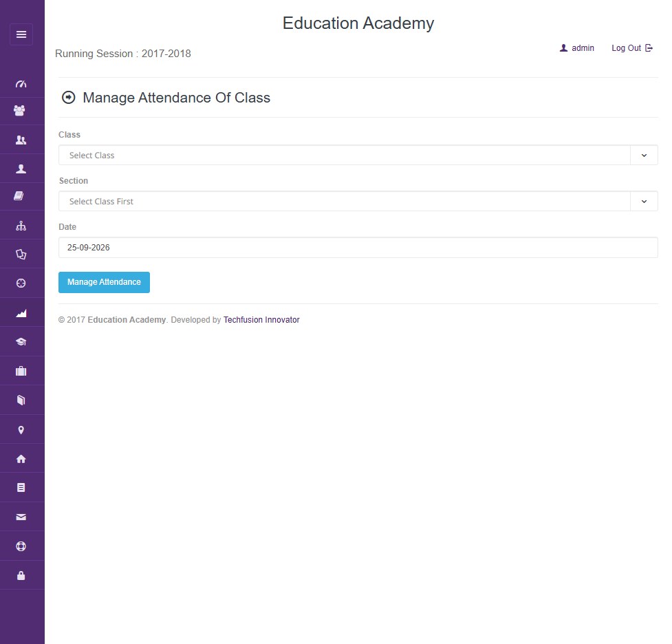672x644 pixels.
Task: Open the book sidebar icon
Action: click(x=19, y=196)
